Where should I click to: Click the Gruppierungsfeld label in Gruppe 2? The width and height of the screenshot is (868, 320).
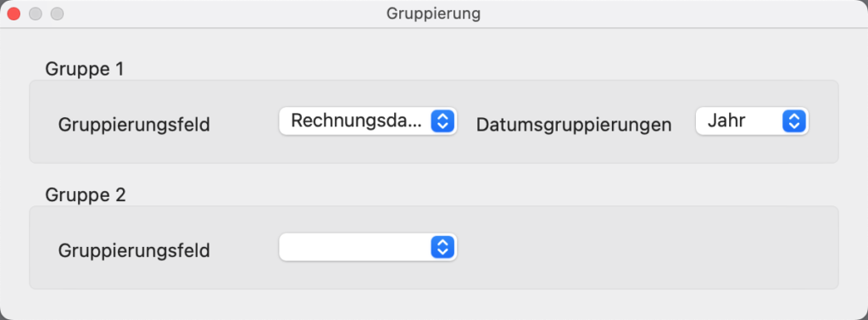134,250
